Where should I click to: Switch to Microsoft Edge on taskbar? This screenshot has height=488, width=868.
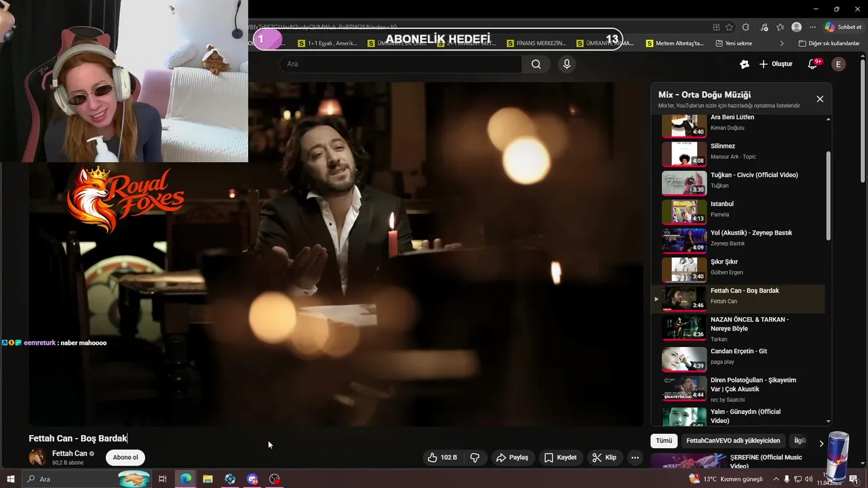click(x=185, y=479)
